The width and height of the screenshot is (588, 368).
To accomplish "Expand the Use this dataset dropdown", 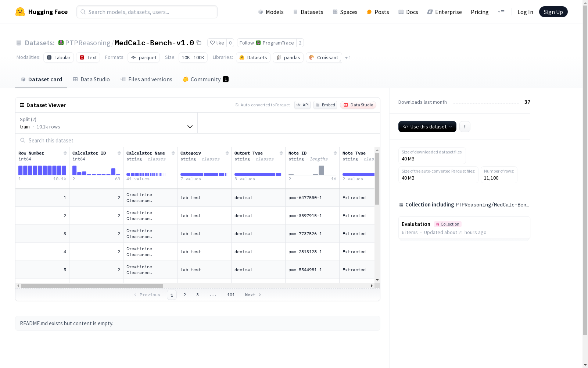I will [427, 127].
